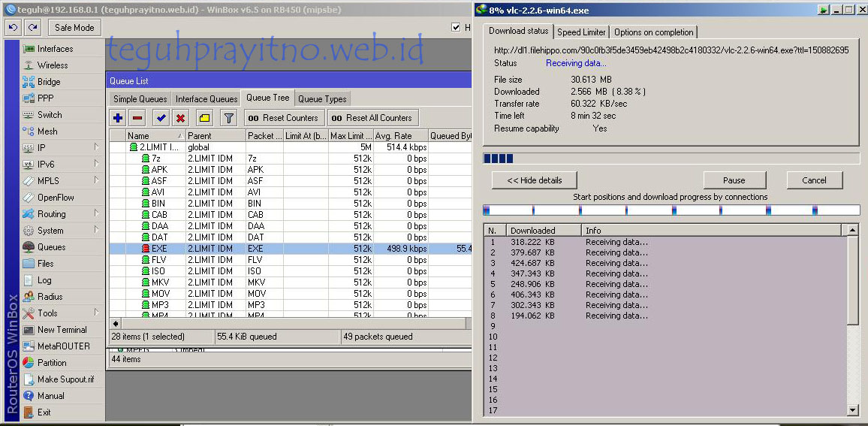The width and height of the screenshot is (868, 426).
Task: Click Reset Counters button
Action: tap(284, 117)
